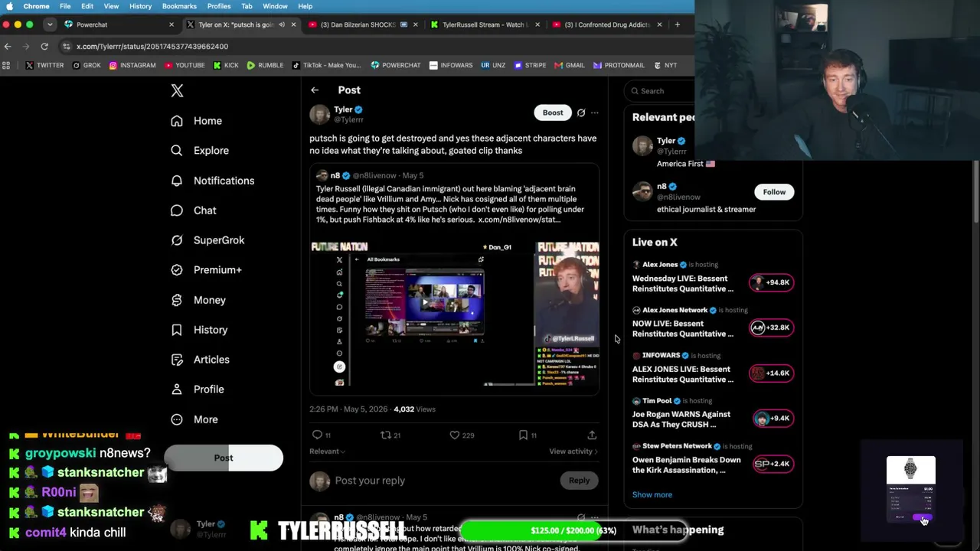
Task: Follow n8 in Relevant people
Action: pyautogui.click(x=774, y=192)
